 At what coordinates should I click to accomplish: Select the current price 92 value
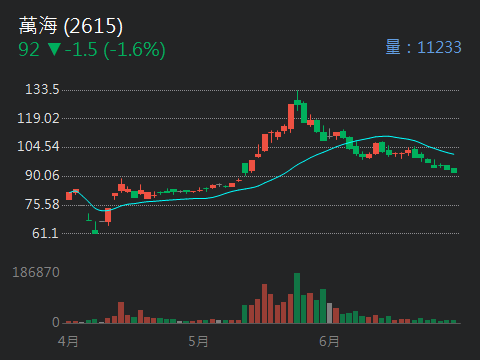[29, 49]
